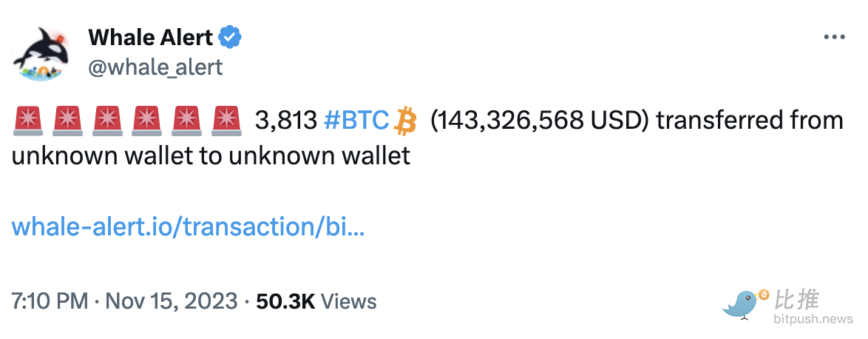This screenshot has height=339, width=868.
Task: Open the whale-alert.io transaction link
Action: (188, 226)
